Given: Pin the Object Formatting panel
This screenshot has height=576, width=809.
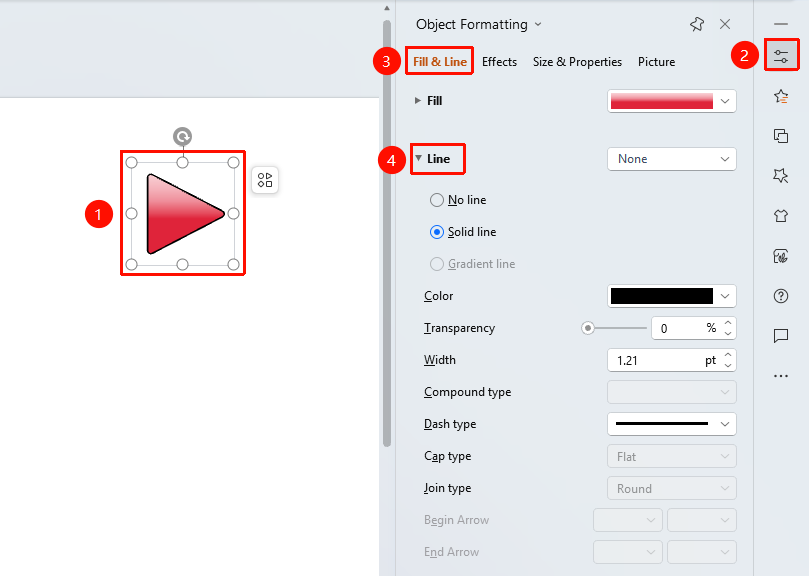Looking at the screenshot, I should [x=697, y=24].
